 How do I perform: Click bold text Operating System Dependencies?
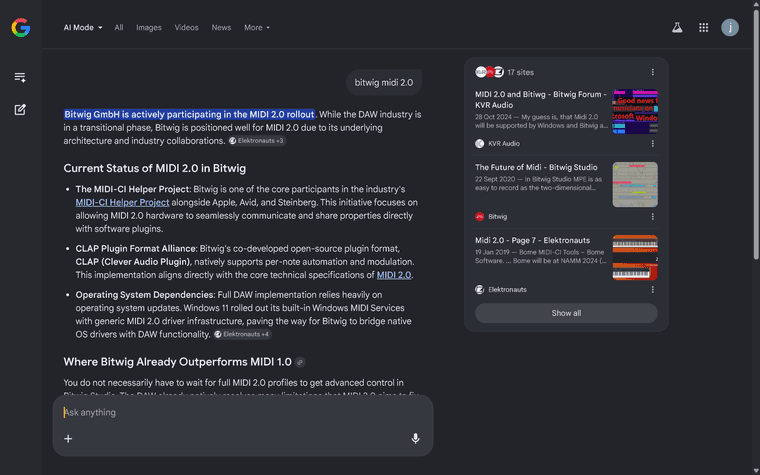(x=144, y=295)
